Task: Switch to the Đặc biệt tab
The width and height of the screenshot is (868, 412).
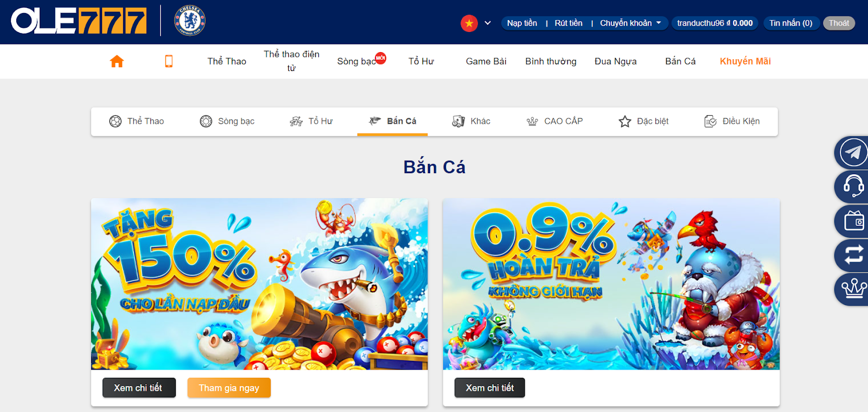Action: tap(643, 121)
